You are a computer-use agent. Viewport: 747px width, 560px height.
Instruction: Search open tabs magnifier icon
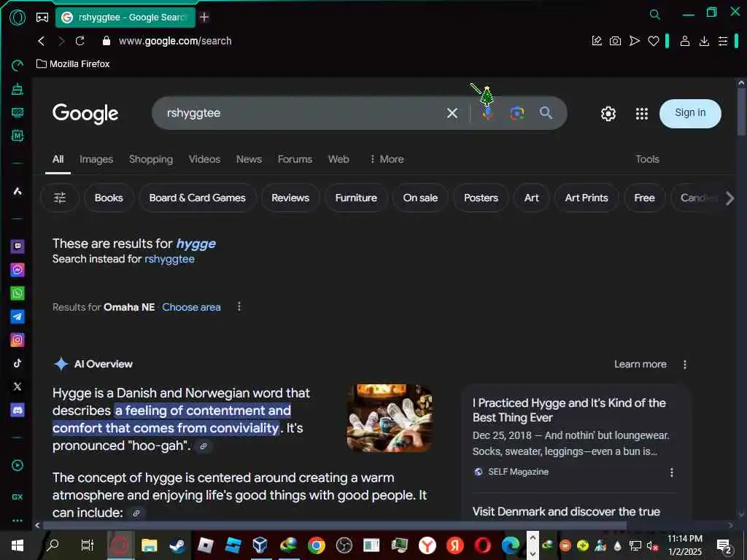click(x=655, y=15)
